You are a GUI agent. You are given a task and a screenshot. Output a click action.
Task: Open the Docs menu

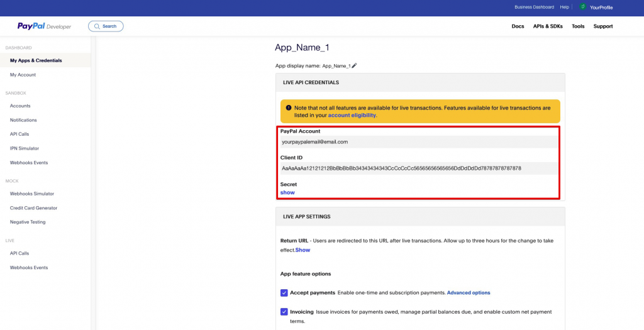tap(518, 26)
